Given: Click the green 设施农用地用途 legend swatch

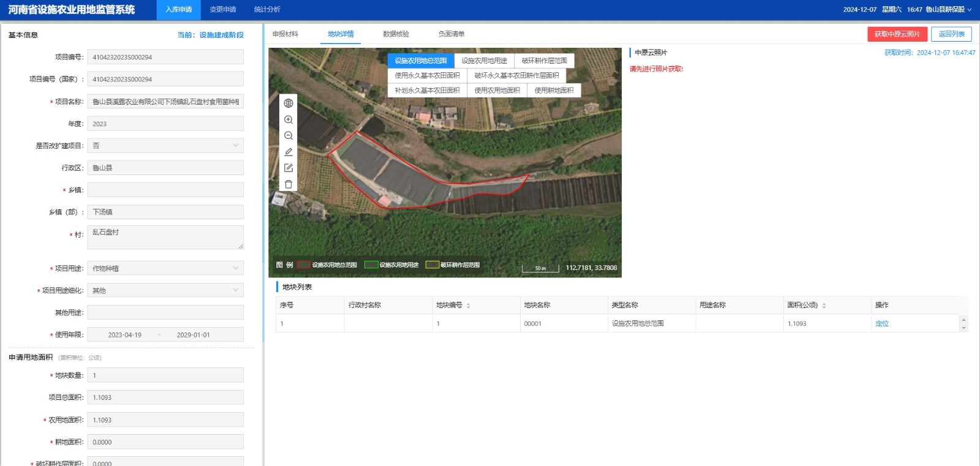Looking at the screenshot, I should point(371,265).
